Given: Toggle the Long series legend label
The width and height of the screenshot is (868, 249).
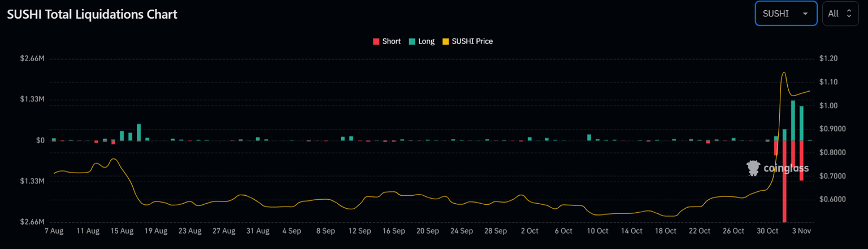Looking at the screenshot, I should [x=426, y=41].
